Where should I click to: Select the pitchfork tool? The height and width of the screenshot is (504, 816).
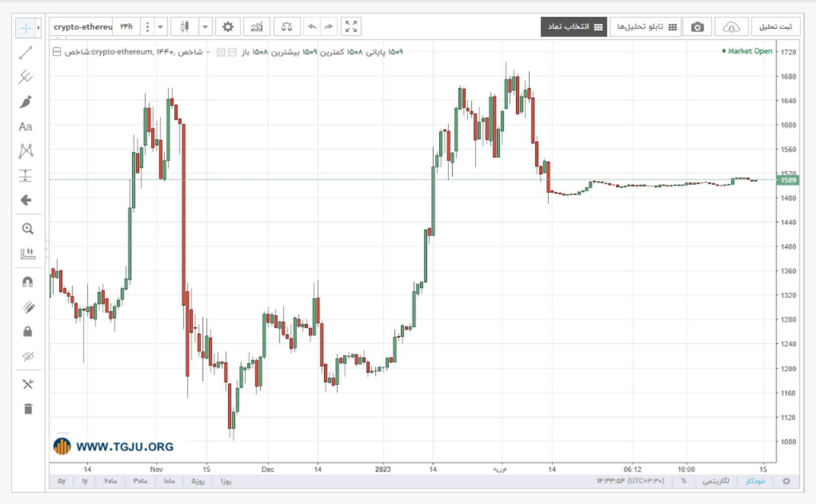click(x=26, y=77)
